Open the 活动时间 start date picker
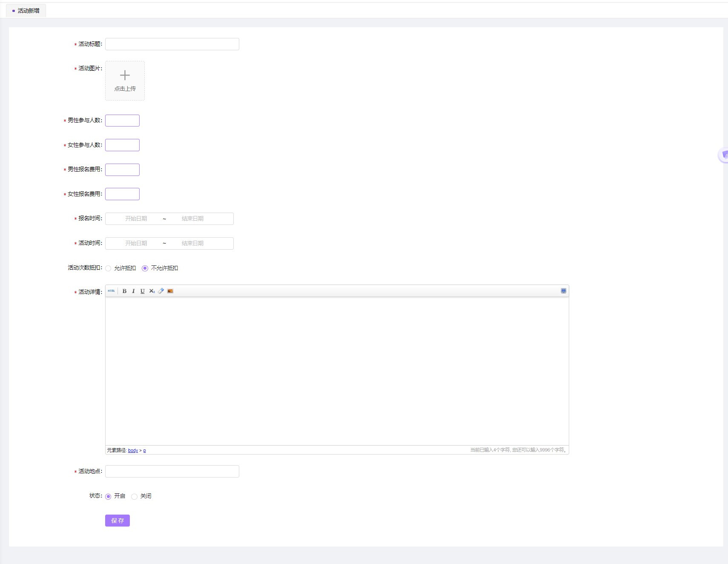This screenshot has height=564, width=728. [x=136, y=243]
